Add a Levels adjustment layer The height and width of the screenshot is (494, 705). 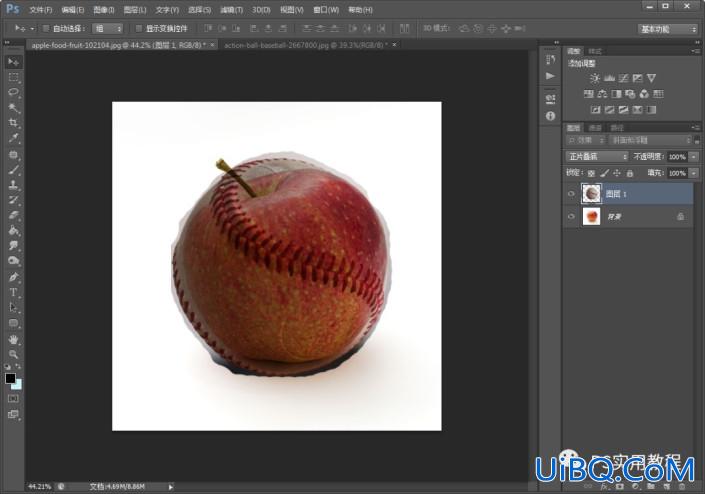click(x=609, y=79)
